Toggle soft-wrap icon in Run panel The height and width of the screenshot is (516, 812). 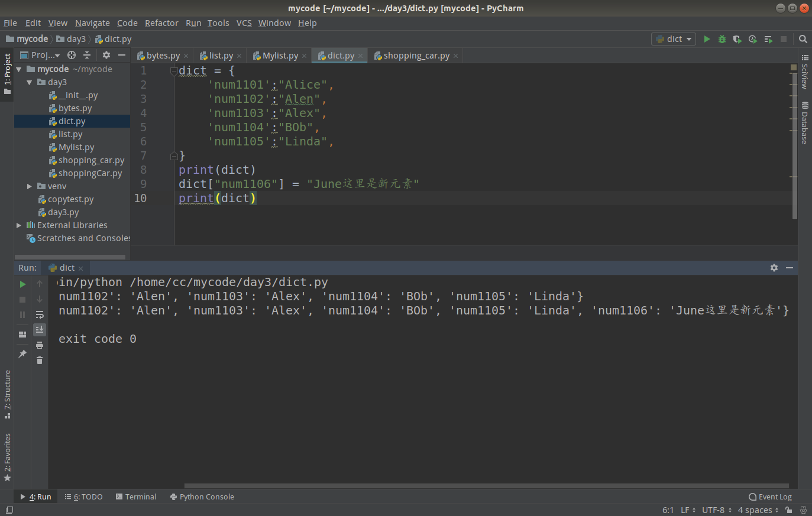tap(40, 314)
